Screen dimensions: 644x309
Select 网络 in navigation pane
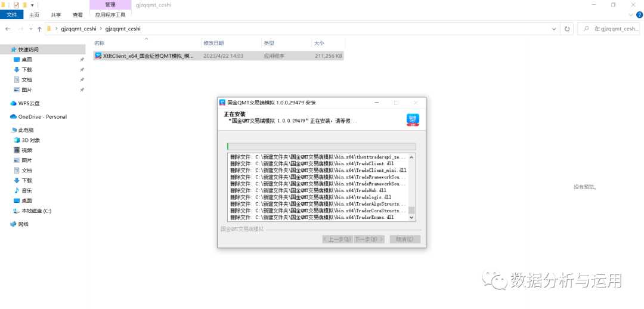click(20, 224)
